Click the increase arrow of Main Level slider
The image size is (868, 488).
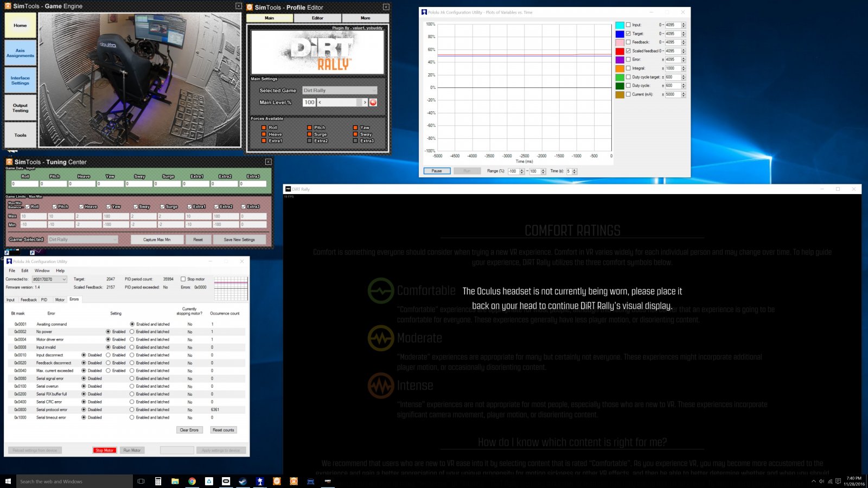tap(365, 102)
